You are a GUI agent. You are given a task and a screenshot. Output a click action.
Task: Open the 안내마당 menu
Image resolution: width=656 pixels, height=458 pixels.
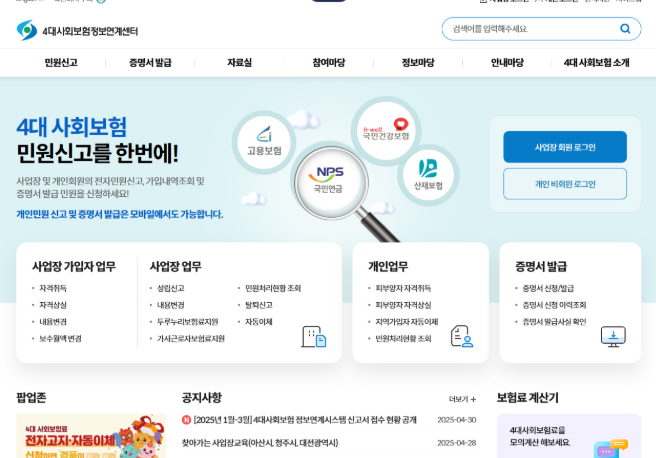coord(507,63)
